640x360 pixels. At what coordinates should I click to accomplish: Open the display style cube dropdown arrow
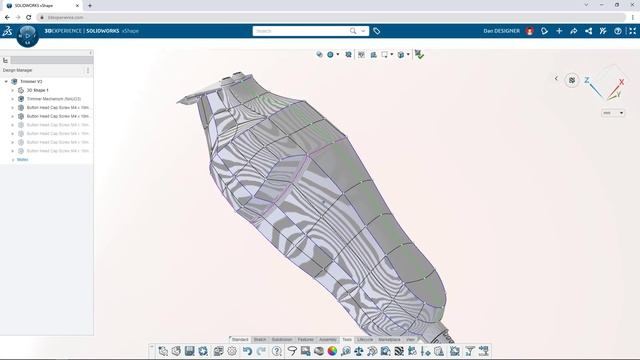pos(408,54)
